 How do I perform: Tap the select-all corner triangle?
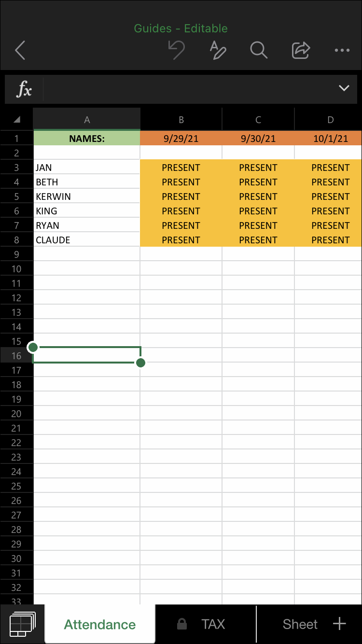click(x=17, y=120)
